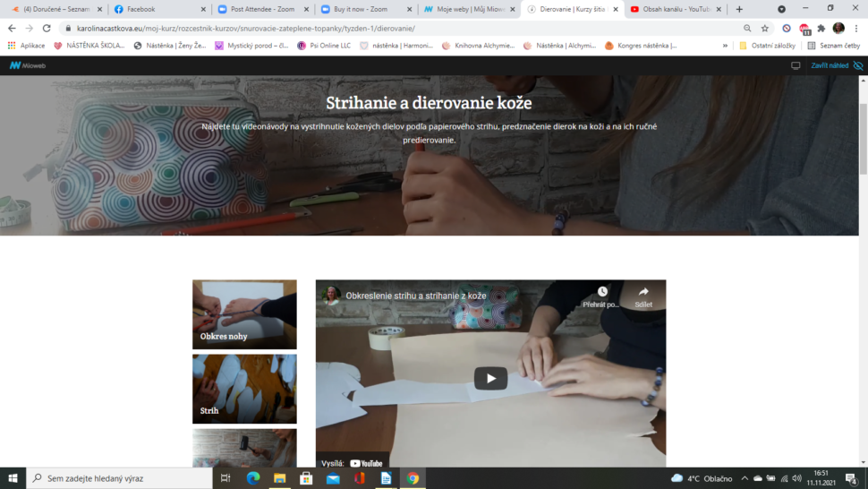Screen dimensions: 868x489
Task: Bookmark this page with the star icon
Action: coord(764,29)
